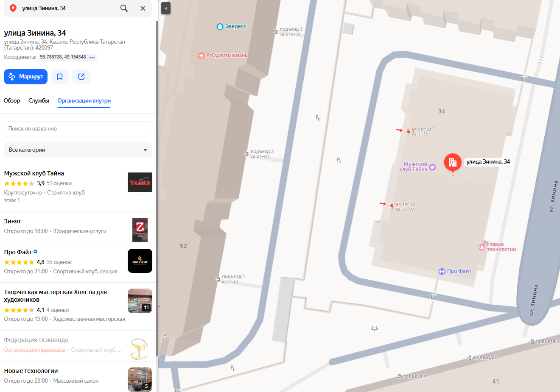Click the bookmark save icon
The image size is (560, 392).
coord(60,77)
